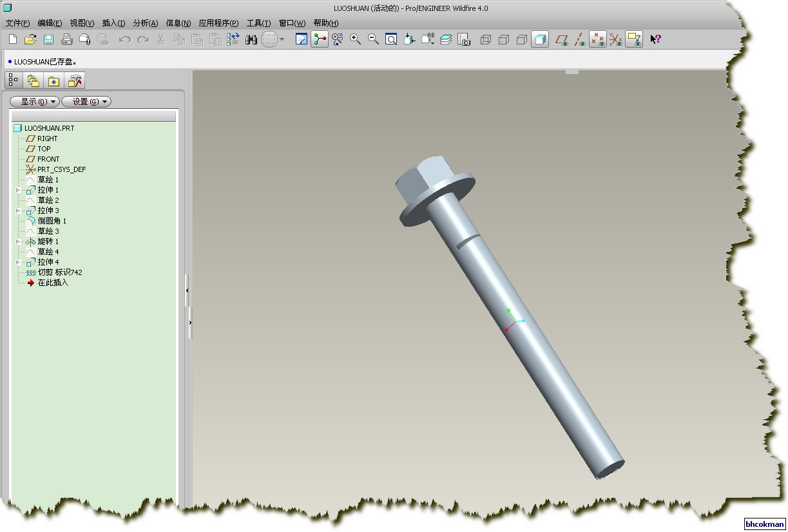Open the Layers icon in toolbar
The image size is (788, 532).
click(446, 39)
